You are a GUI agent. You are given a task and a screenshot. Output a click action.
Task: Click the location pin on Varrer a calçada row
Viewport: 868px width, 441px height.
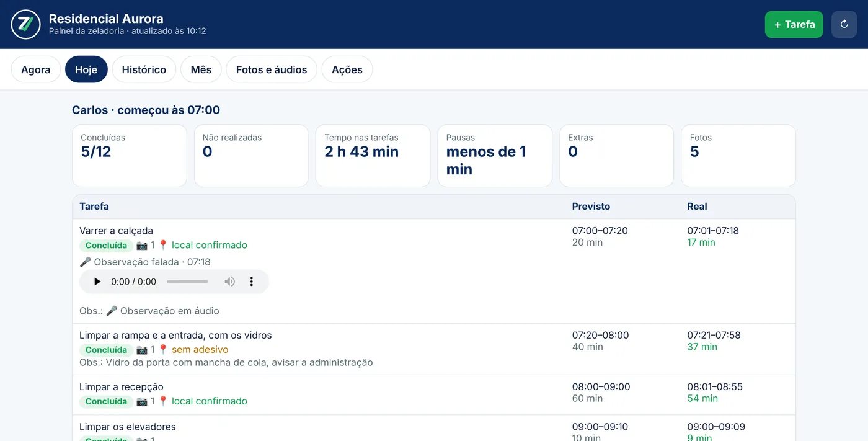point(163,245)
